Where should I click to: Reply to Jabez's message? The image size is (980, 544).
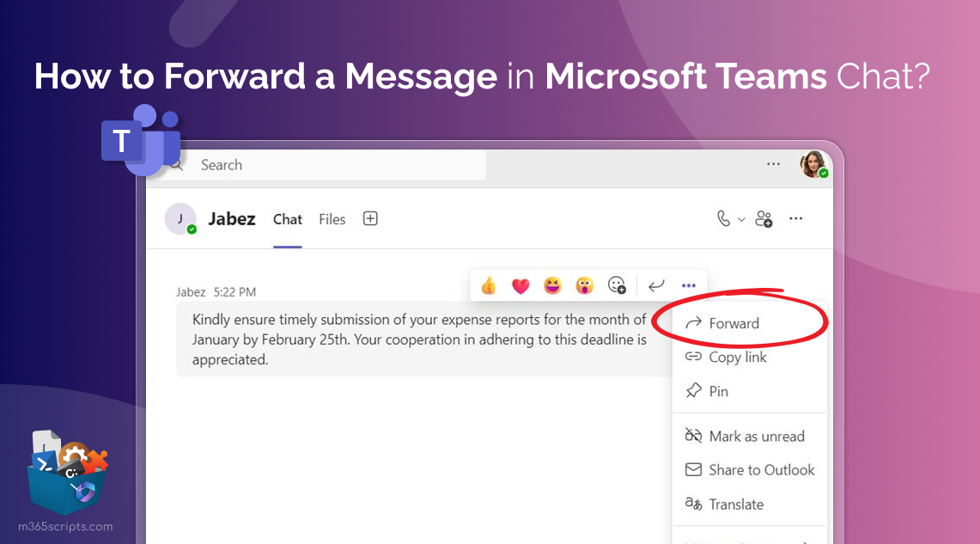[x=656, y=284]
